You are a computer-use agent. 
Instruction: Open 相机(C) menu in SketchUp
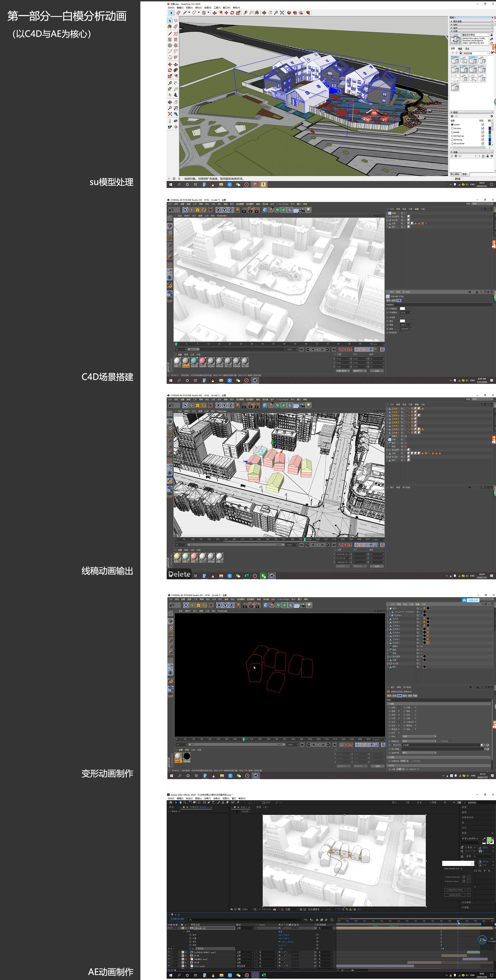(199, 7)
